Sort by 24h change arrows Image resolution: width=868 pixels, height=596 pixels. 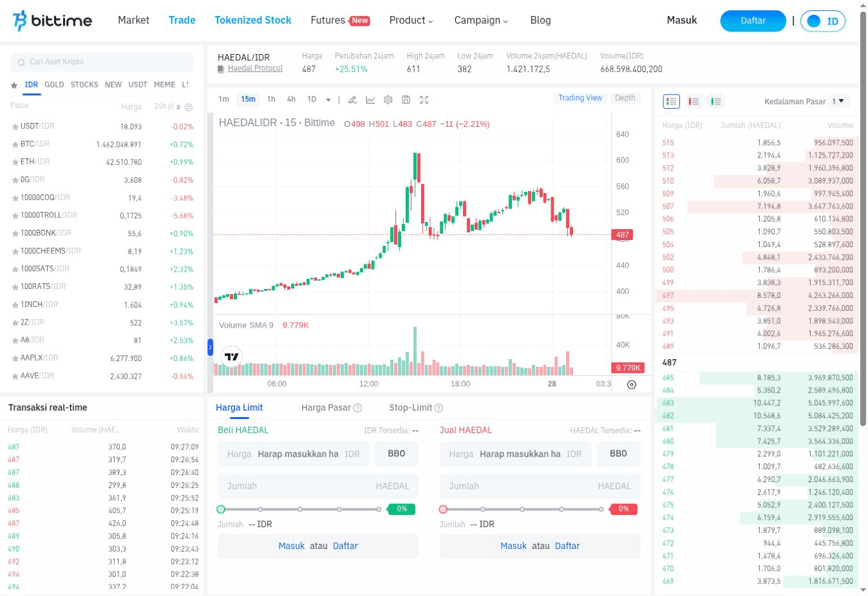coord(179,107)
